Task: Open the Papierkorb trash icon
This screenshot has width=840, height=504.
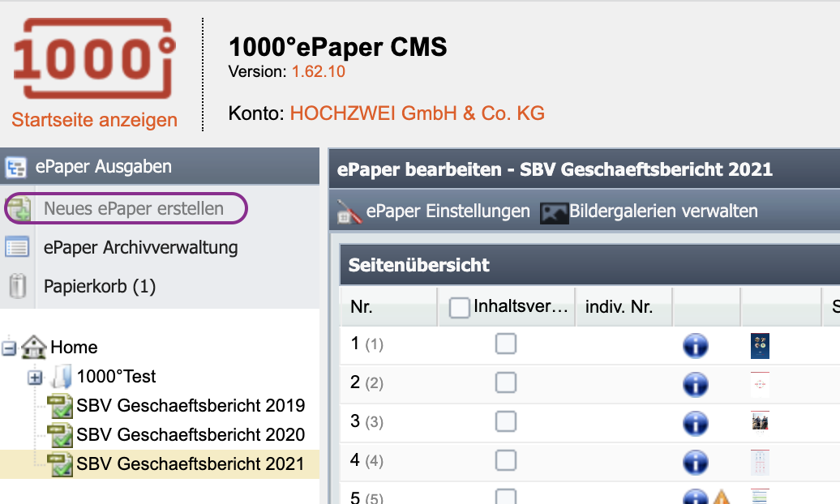Action: coord(17,286)
